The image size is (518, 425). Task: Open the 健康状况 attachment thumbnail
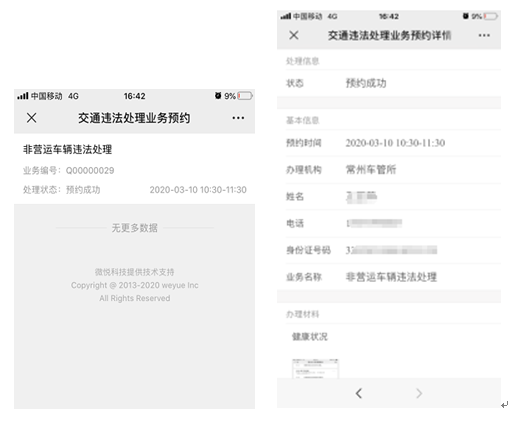pyautogui.click(x=315, y=368)
